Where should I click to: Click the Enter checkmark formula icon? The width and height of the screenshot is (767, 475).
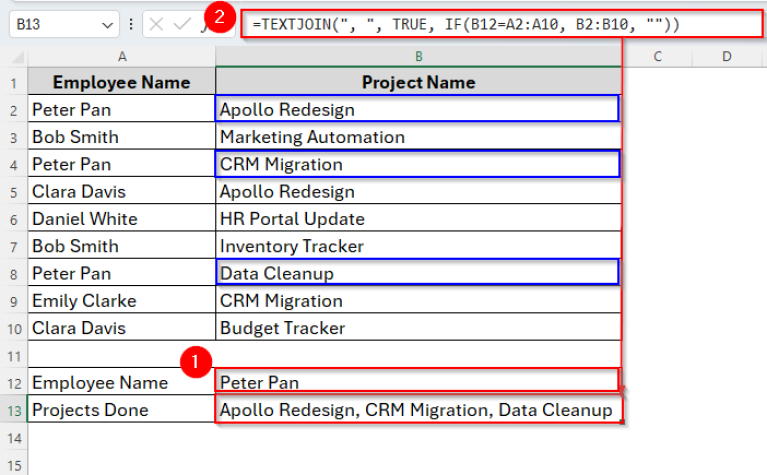tap(182, 24)
